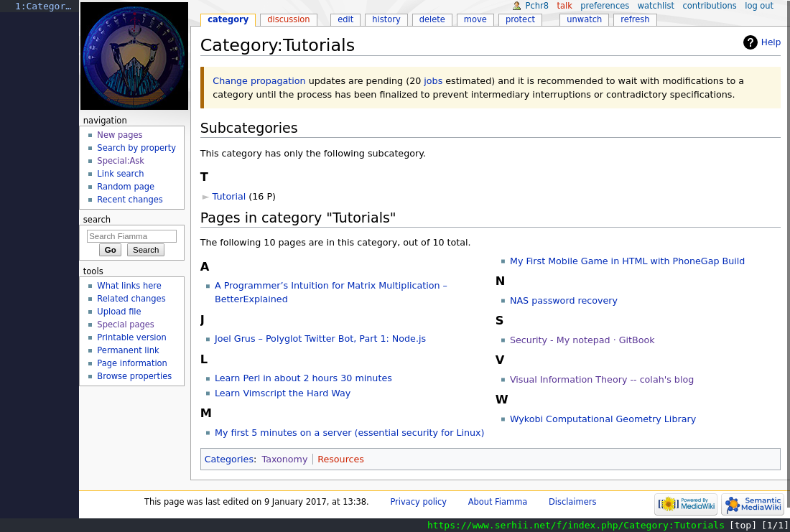Open Learn Vimscript the Hard Way page

[x=282, y=393]
